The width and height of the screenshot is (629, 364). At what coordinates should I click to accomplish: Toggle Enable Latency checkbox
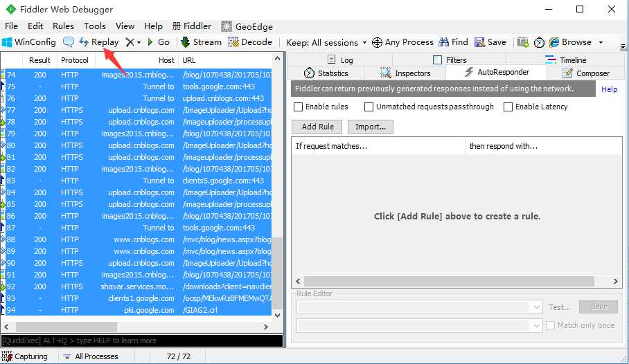click(508, 107)
